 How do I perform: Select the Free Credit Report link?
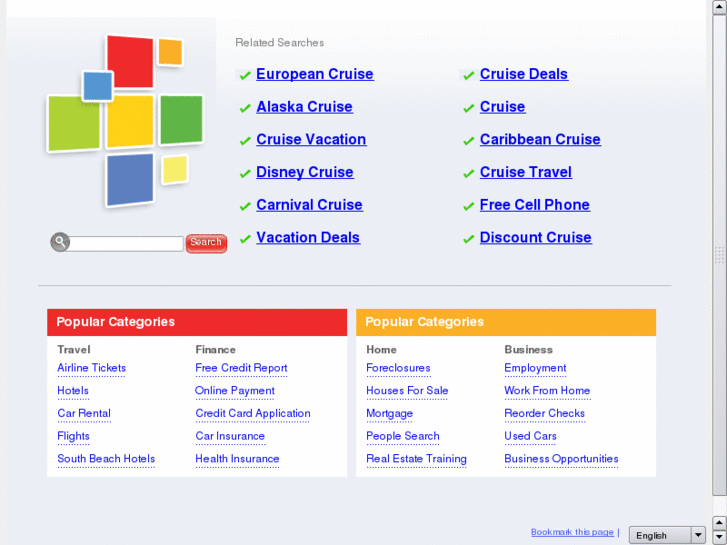(241, 368)
